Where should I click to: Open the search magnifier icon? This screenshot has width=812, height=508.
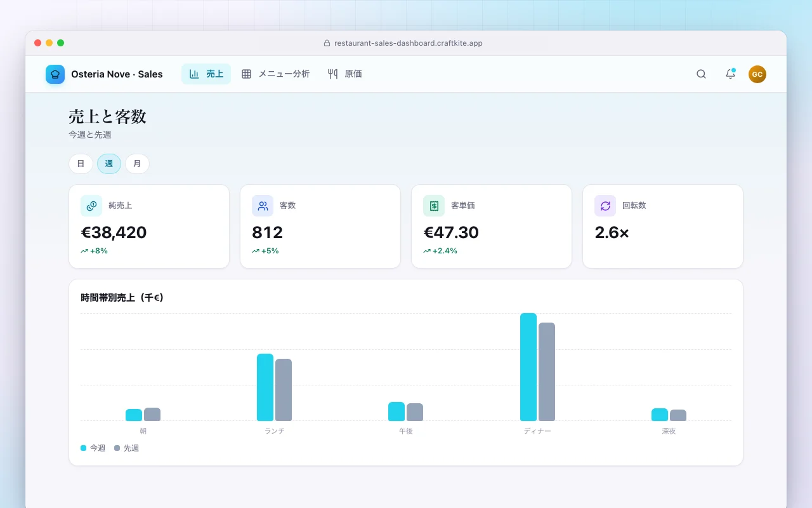[701, 74]
